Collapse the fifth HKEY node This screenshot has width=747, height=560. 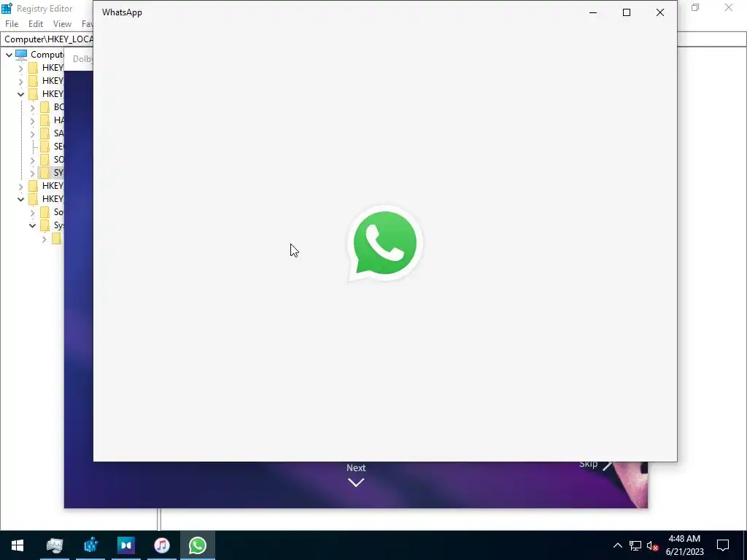point(20,199)
